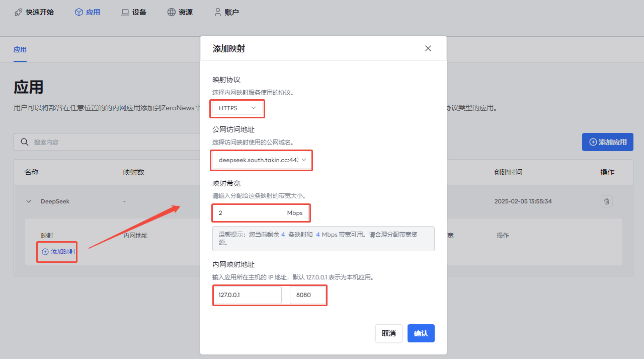Viewport: 644px width, 359px height.
Task: Click the port field showing 8080
Action: click(307, 295)
